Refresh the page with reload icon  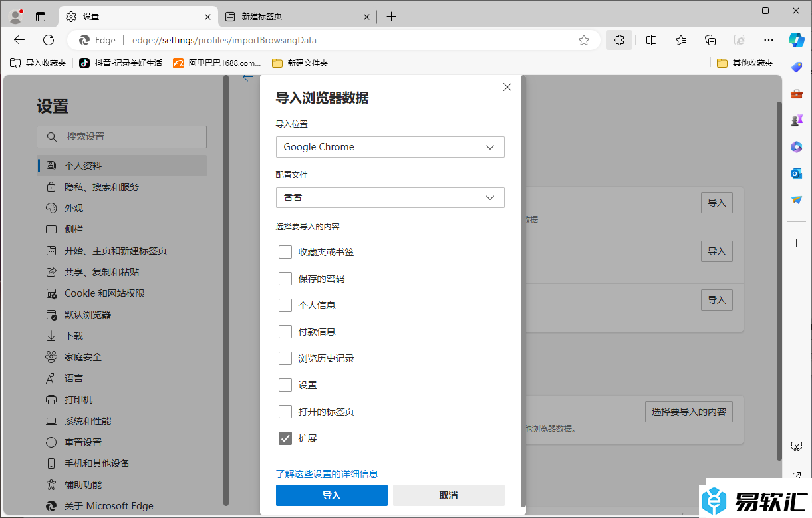pyautogui.click(x=49, y=40)
